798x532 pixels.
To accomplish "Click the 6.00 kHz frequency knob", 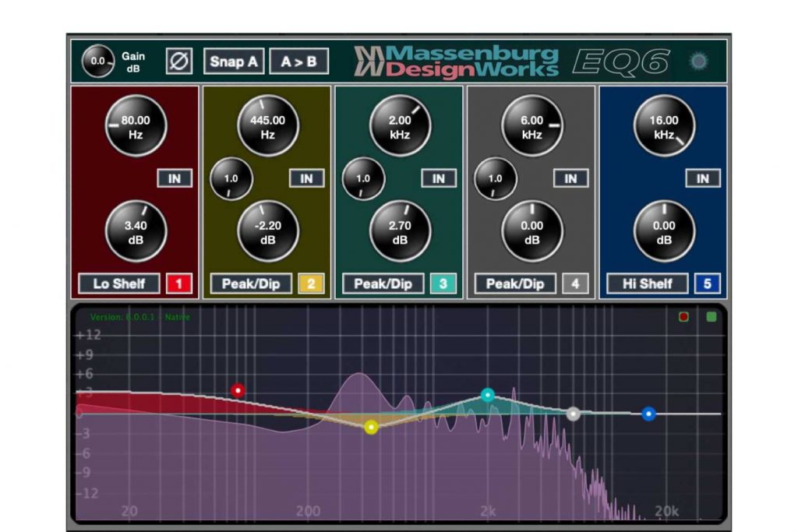I will [531, 126].
